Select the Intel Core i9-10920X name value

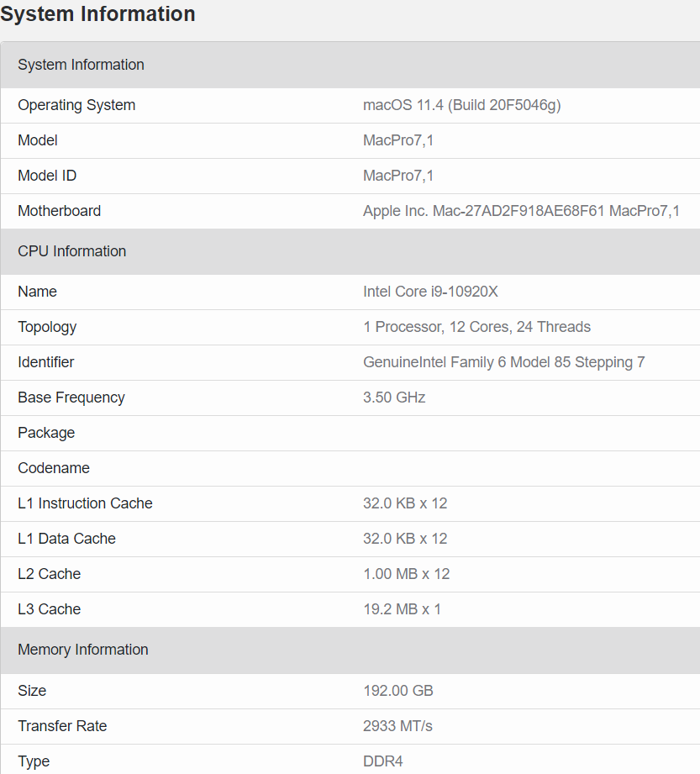click(x=430, y=292)
